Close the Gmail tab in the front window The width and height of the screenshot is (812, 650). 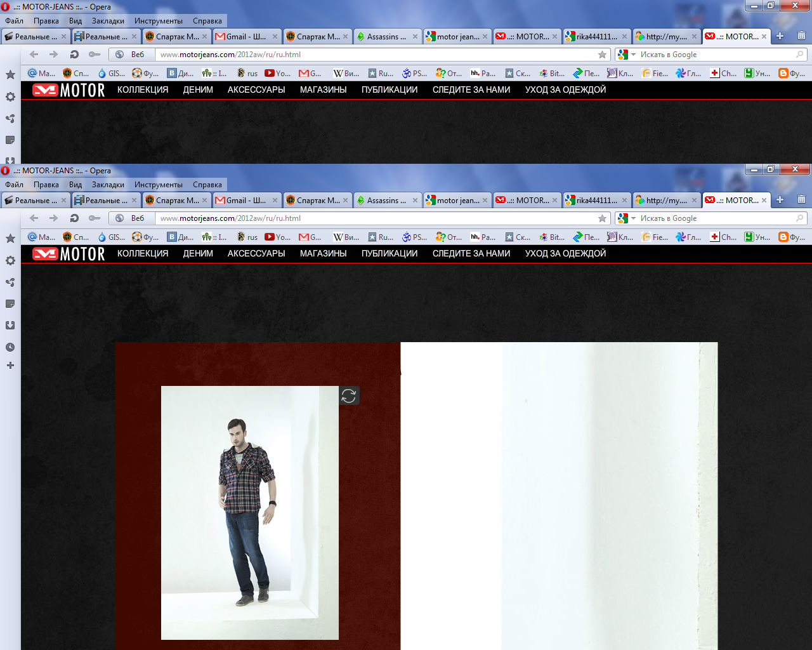click(x=275, y=200)
